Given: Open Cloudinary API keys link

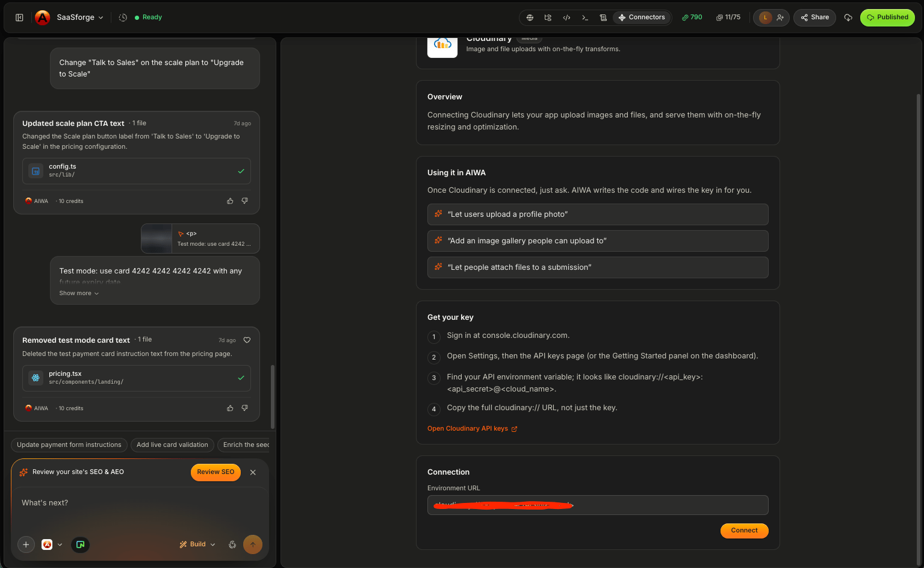Looking at the screenshot, I should coord(473,429).
